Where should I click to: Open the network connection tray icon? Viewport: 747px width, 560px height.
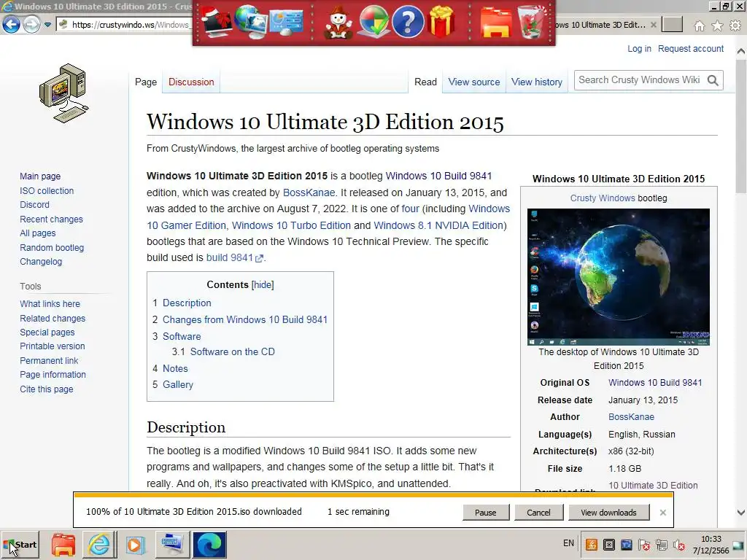661,544
